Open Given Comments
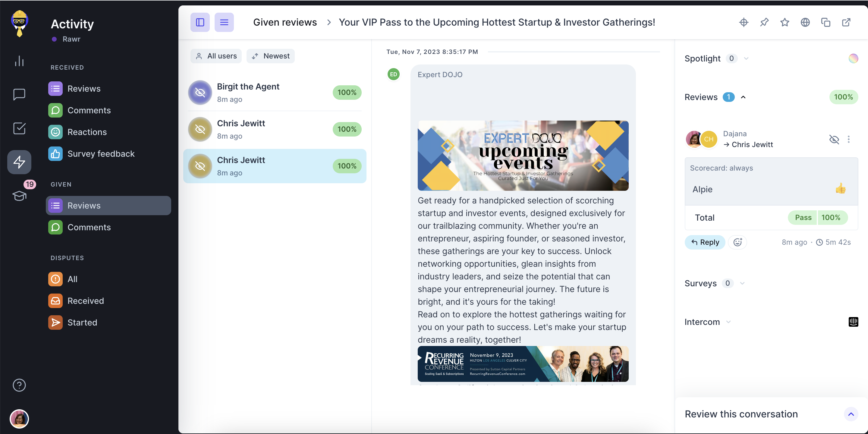868x434 pixels. pyautogui.click(x=108, y=228)
